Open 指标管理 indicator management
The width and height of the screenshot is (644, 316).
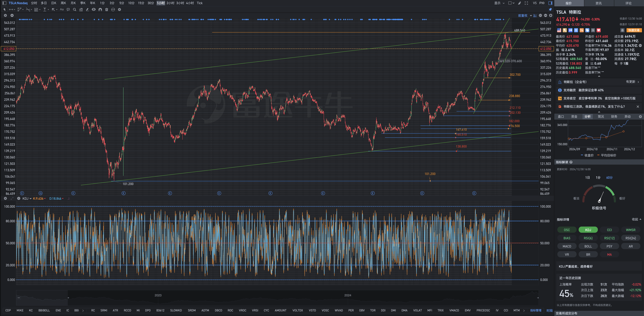pyautogui.click(x=536, y=310)
